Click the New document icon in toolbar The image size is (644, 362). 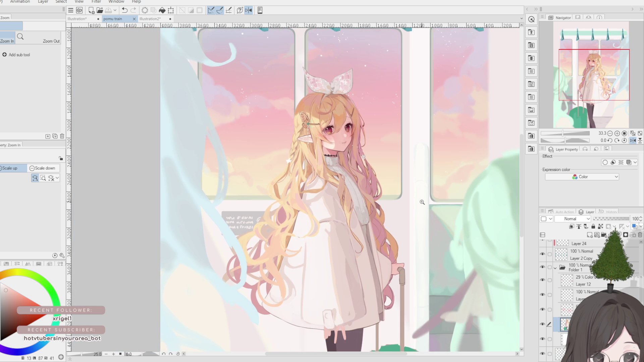tap(91, 10)
